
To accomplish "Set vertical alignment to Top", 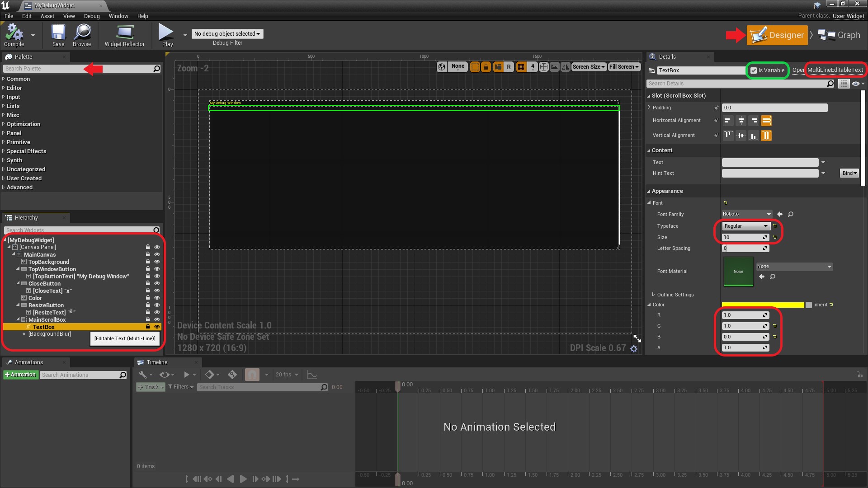I will [728, 136].
